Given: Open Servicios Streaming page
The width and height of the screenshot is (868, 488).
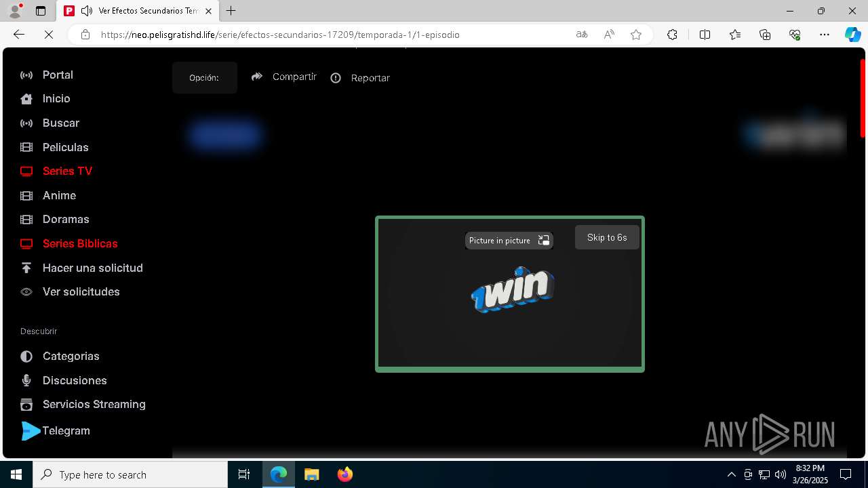Looking at the screenshot, I should [x=94, y=404].
